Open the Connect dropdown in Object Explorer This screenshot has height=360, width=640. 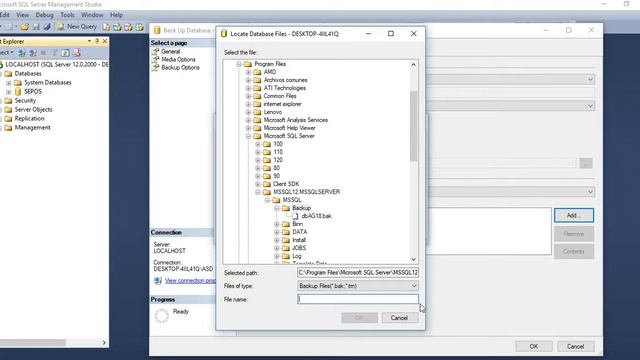point(7,53)
